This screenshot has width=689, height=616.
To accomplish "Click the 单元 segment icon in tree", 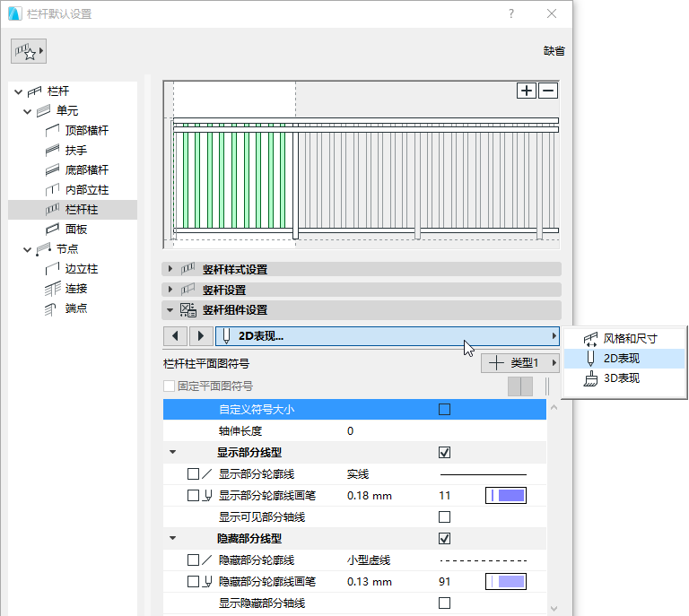I will (43, 110).
